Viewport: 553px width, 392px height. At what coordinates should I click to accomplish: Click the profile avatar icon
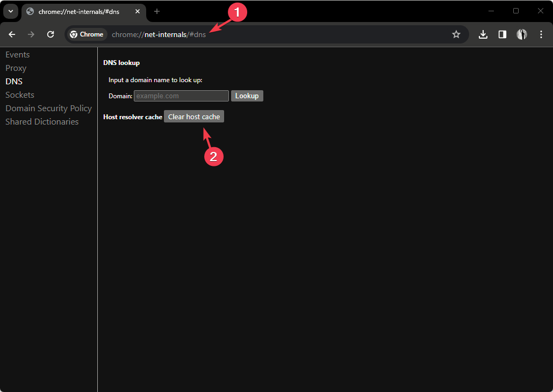coord(521,34)
